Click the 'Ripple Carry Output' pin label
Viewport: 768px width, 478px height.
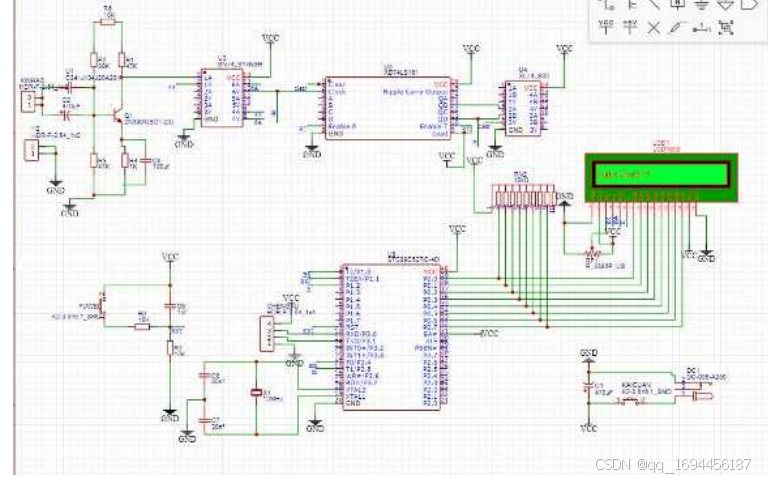pos(415,92)
